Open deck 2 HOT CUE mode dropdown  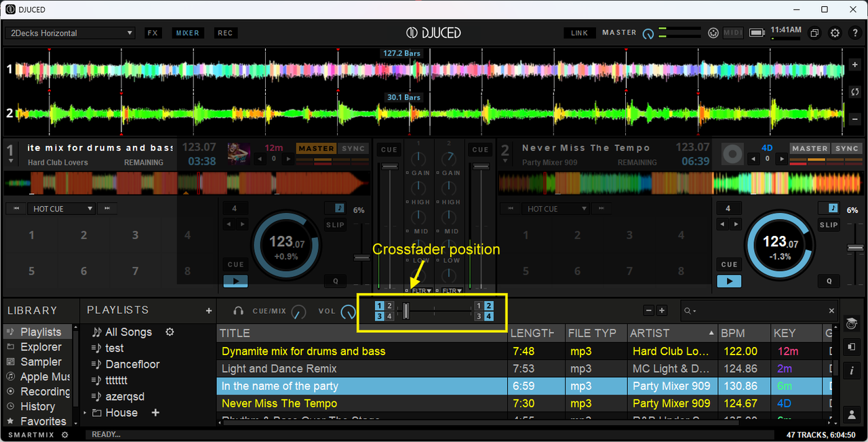[555, 209]
